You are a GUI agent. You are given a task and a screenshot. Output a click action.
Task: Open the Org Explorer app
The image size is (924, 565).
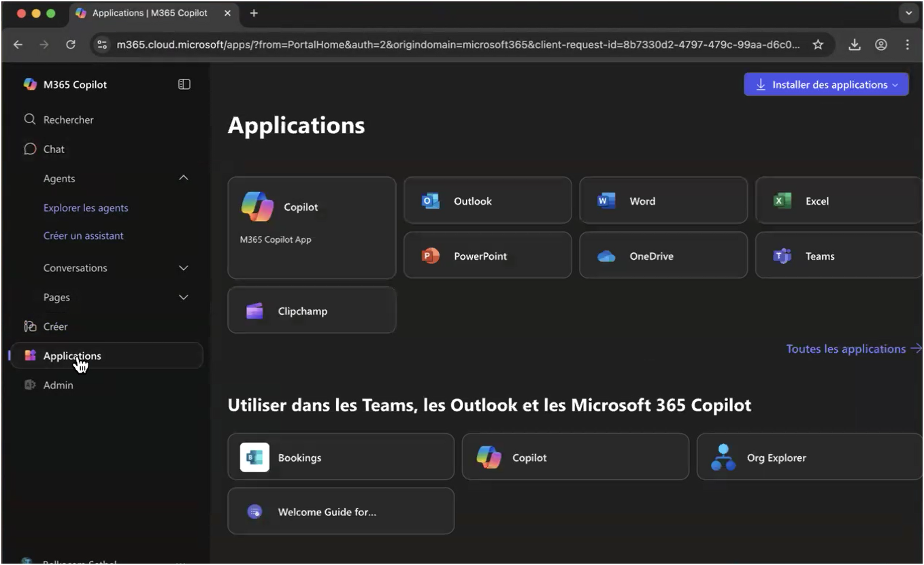809,458
